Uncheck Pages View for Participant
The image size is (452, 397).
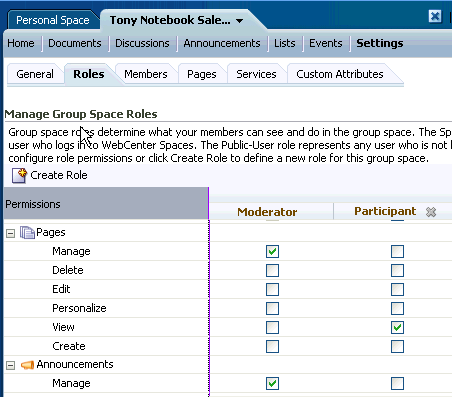click(x=397, y=327)
